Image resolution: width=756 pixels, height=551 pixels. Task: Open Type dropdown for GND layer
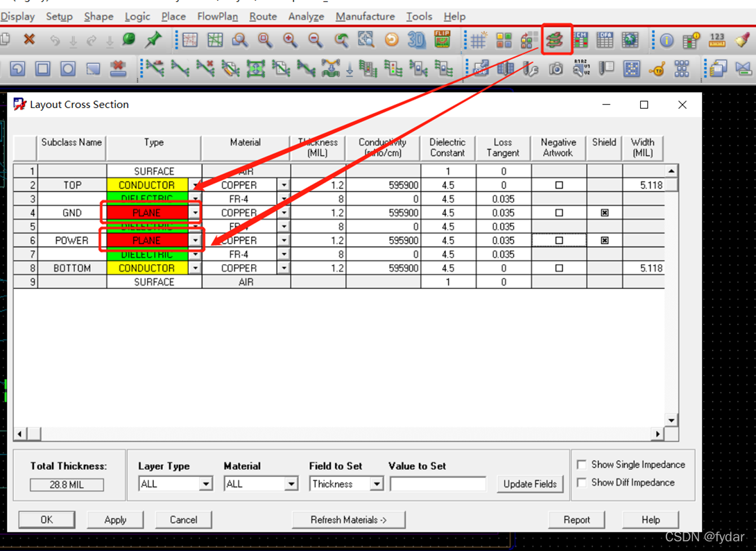click(195, 212)
